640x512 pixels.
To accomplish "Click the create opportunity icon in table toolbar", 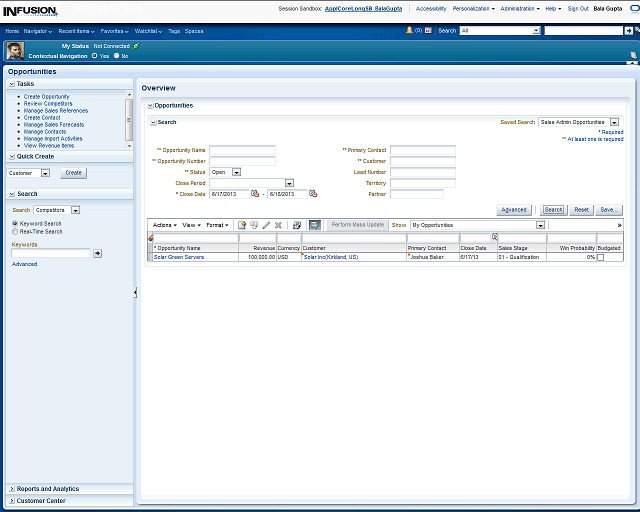I will point(242,225).
